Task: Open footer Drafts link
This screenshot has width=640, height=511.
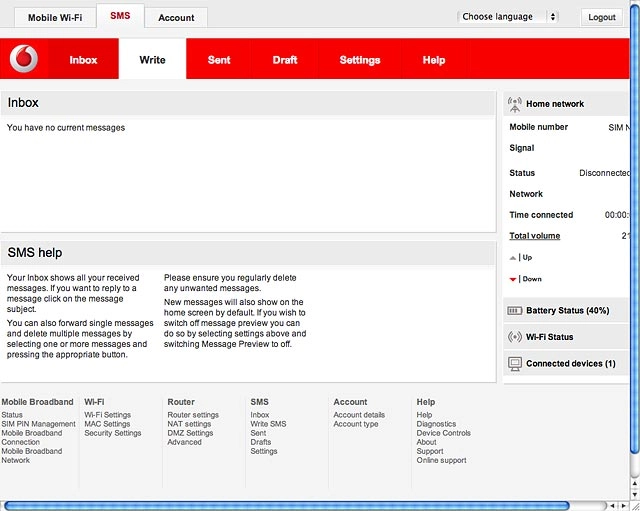Action: point(260,442)
